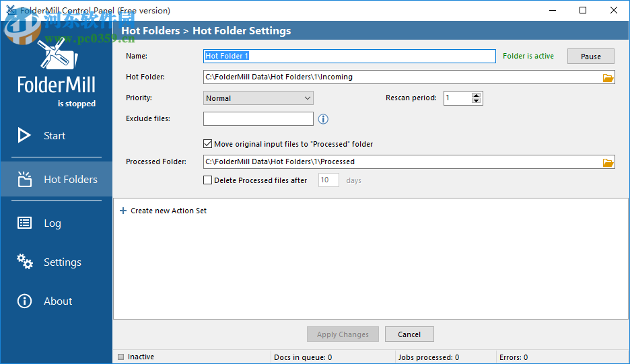Click the Hot Folders sidebar icon
The height and width of the screenshot is (364, 630).
pos(24,179)
